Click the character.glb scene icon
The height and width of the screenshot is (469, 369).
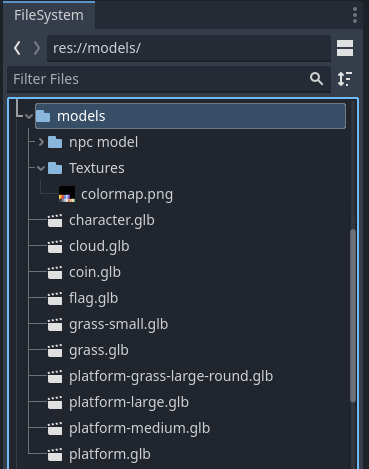pyautogui.click(x=55, y=221)
